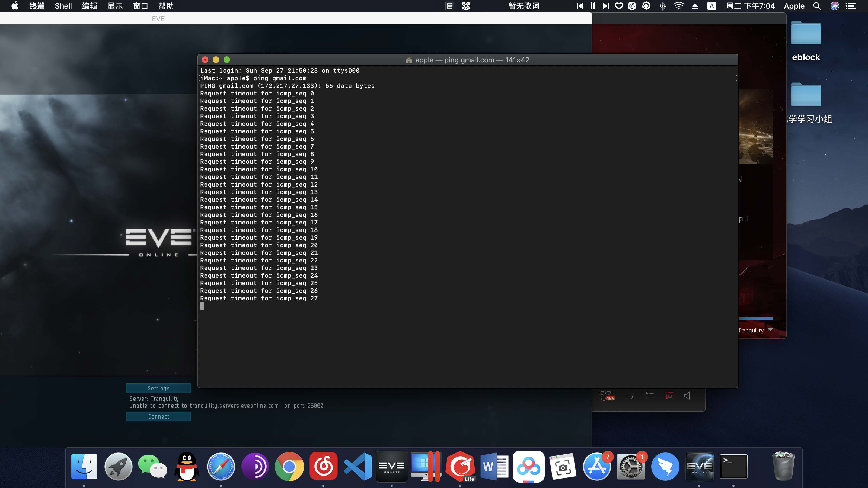This screenshot has height=488, width=868.
Task: Switch input source via the A icon
Action: pos(712,6)
